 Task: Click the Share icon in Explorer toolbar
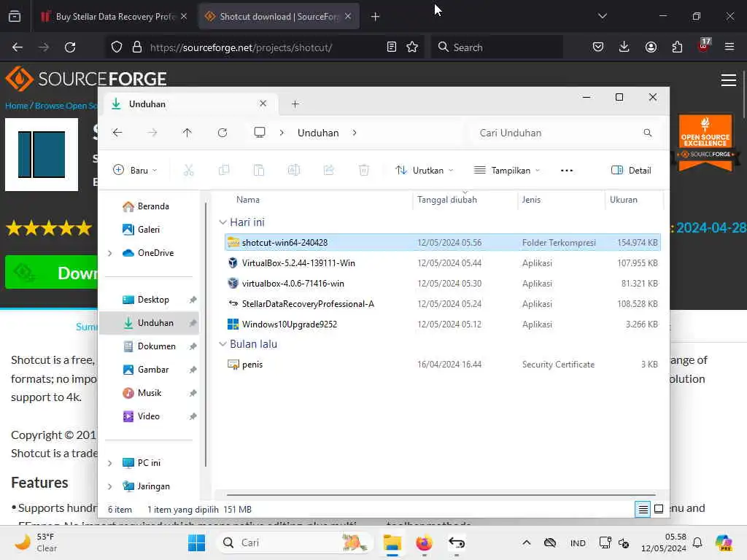tap(329, 170)
